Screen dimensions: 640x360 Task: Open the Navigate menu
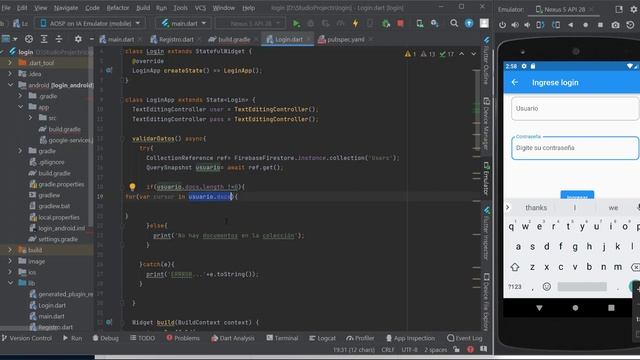point(66,8)
